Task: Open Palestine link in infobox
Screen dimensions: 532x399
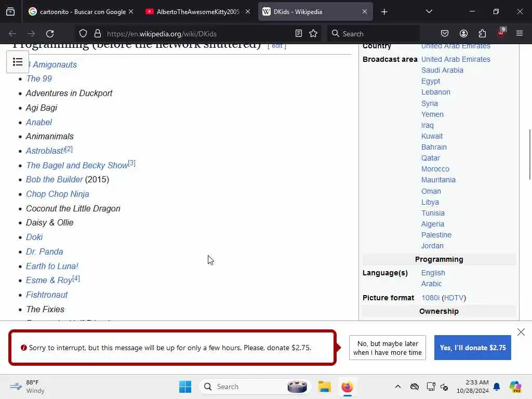Action: coord(436,235)
